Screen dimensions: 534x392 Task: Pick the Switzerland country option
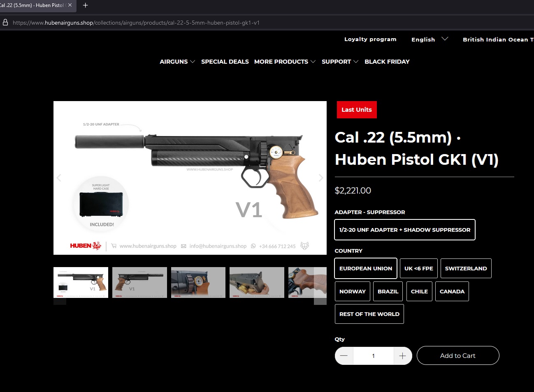[x=466, y=268]
